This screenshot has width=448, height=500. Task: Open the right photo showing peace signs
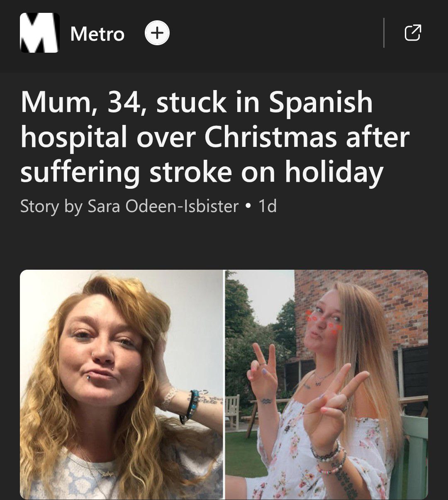(x=326, y=385)
